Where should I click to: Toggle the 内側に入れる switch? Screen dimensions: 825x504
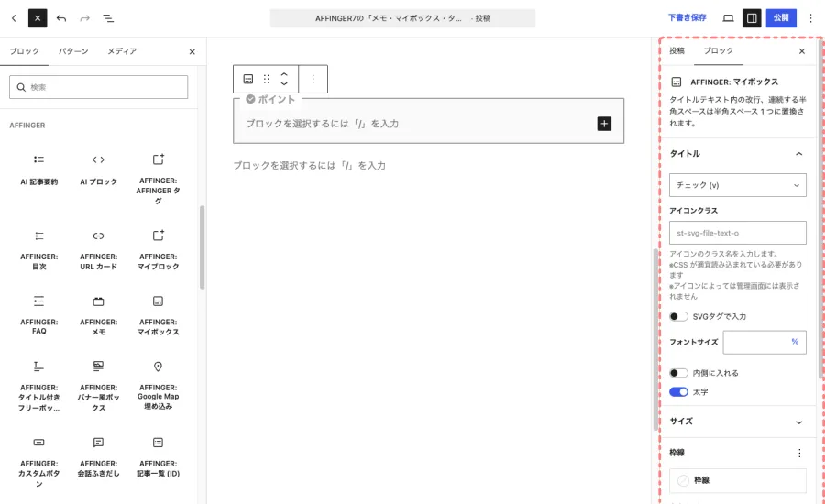tap(678, 373)
